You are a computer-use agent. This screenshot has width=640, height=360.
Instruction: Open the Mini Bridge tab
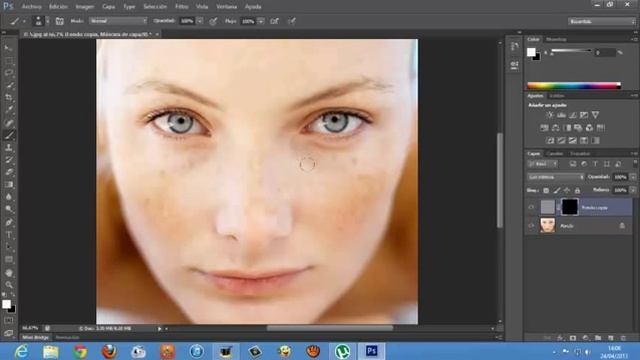[x=36, y=338]
